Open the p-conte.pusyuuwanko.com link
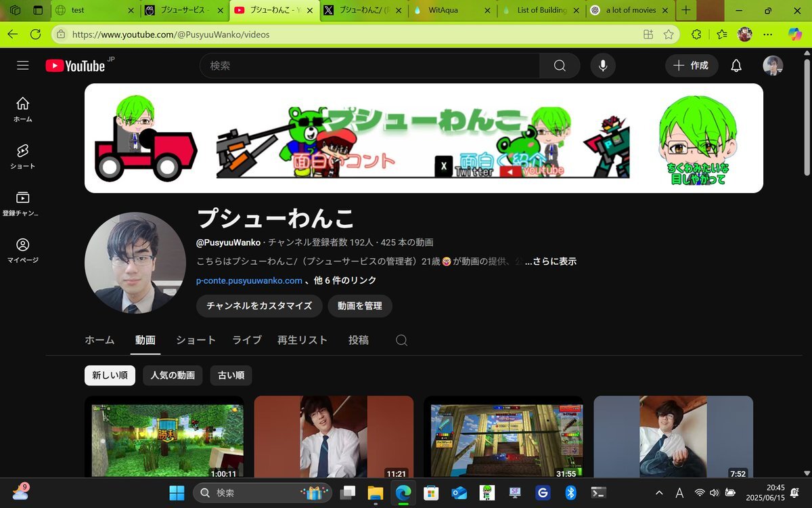812x508 pixels. [x=249, y=280]
